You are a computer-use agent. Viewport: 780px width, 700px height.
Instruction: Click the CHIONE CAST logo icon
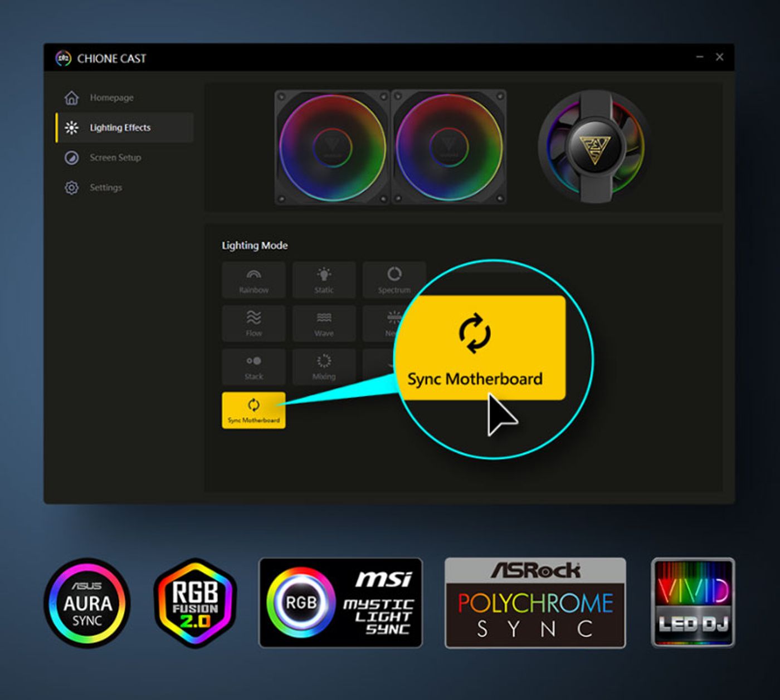pyautogui.click(x=64, y=58)
